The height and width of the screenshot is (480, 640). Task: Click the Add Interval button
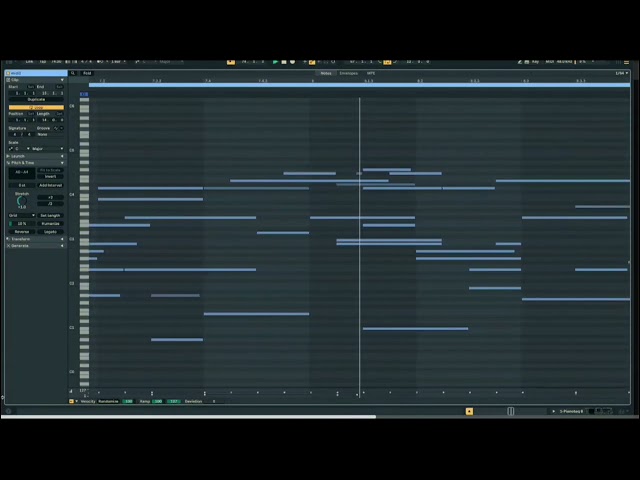tap(50, 185)
